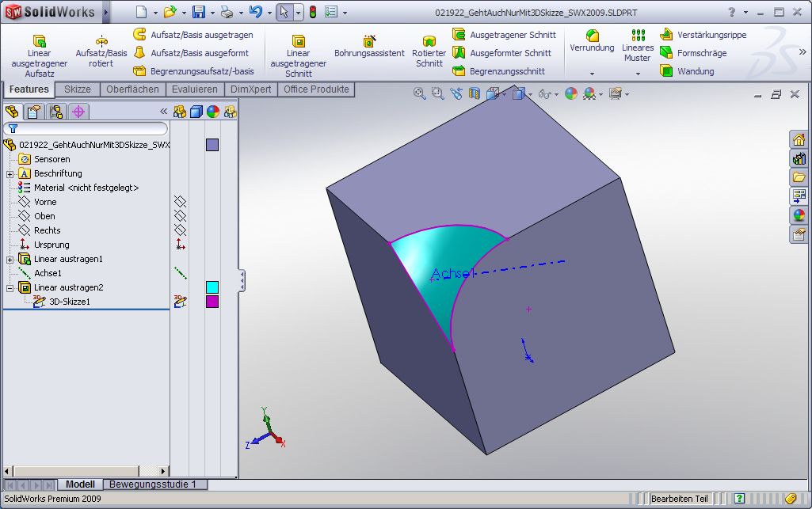Open dropdown next to Save icon

pos(212,13)
